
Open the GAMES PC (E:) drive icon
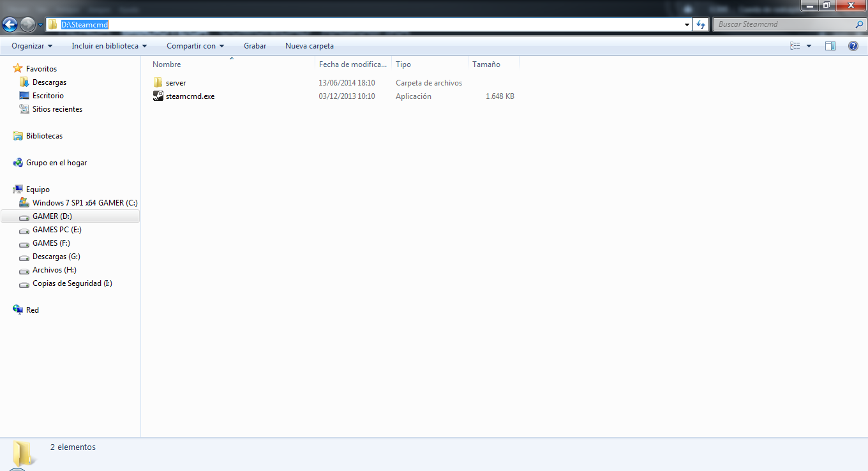click(x=24, y=230)
